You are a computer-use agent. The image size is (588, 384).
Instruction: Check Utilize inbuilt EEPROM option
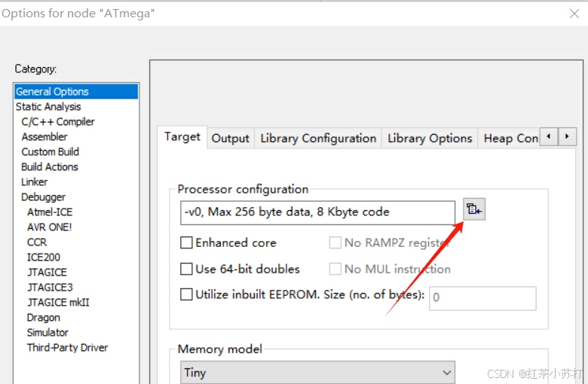coord(186,294)
